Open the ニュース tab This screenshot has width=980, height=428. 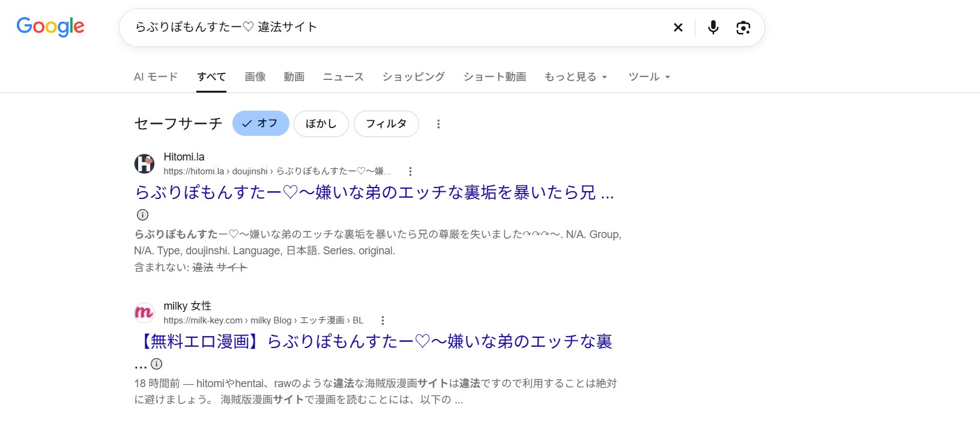(x=343, y=77)
